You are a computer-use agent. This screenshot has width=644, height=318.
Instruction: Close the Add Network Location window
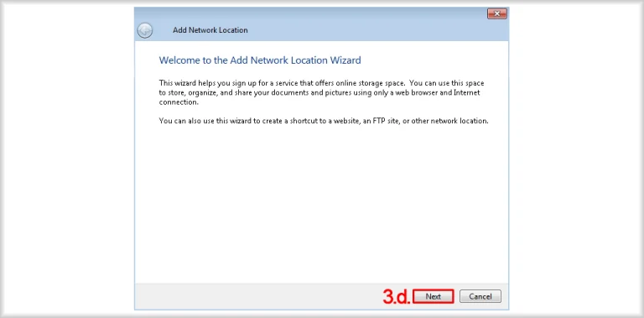click(497, 14)
